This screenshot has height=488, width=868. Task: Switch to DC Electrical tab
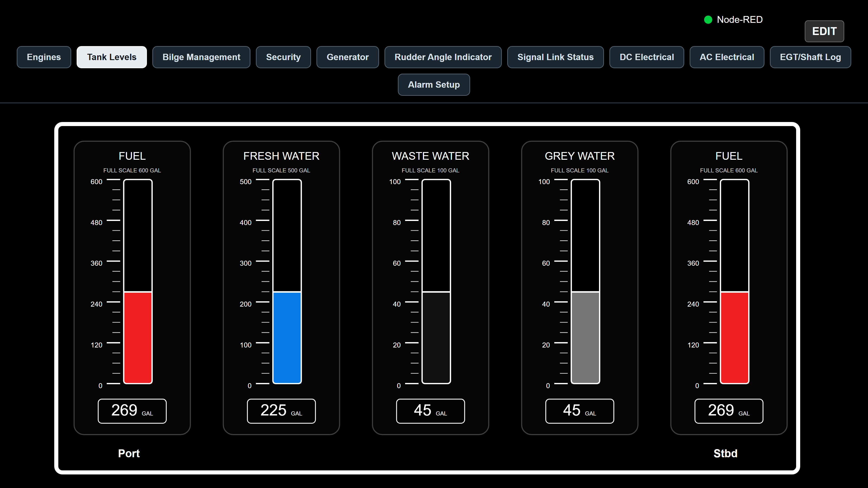pyautogui.click(x=646, y=57)
